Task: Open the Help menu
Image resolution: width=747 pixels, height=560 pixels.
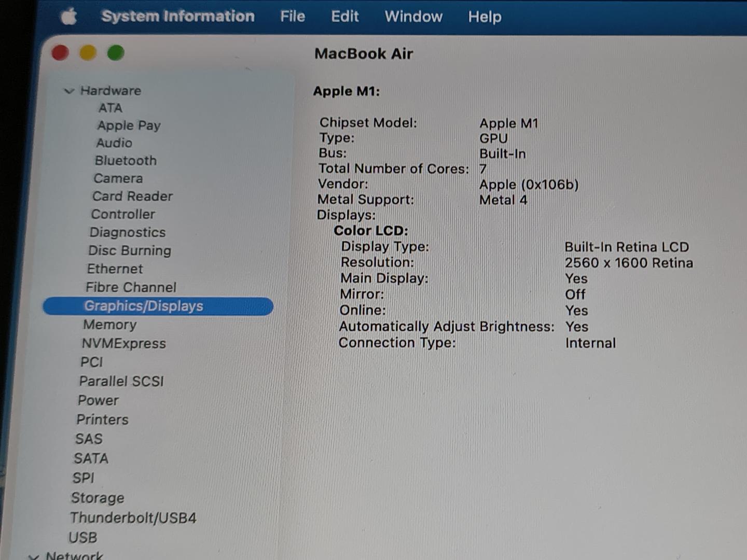Action: [485, 17]
